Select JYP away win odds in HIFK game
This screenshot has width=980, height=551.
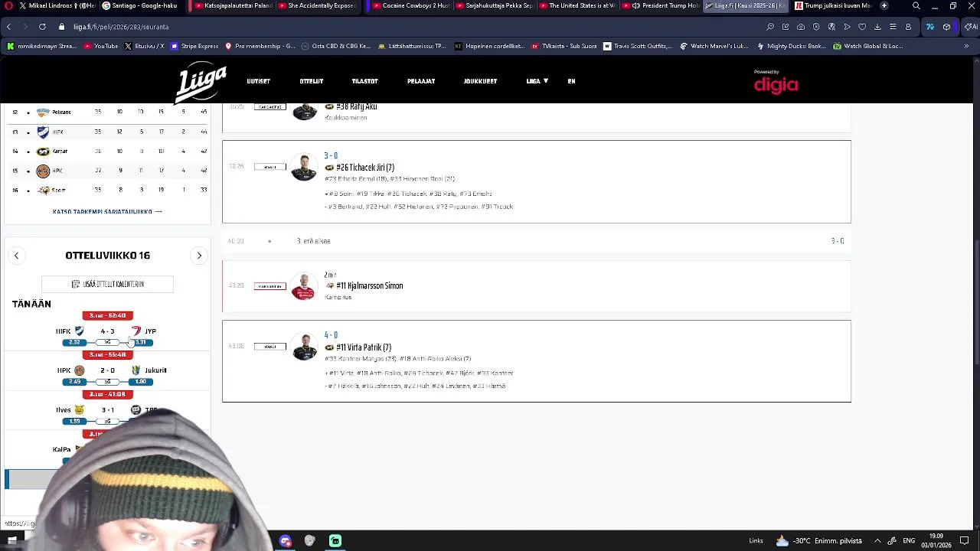(141, 342)
